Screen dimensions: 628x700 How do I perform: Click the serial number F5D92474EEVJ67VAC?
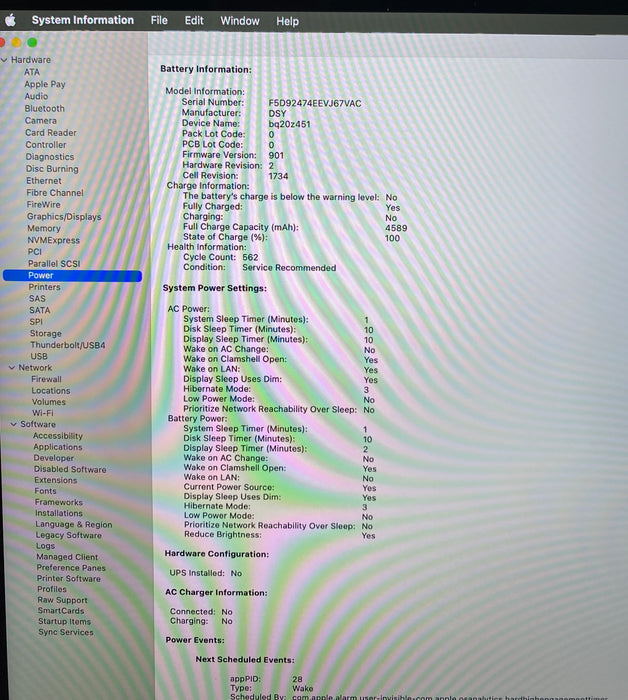[315, 104]
